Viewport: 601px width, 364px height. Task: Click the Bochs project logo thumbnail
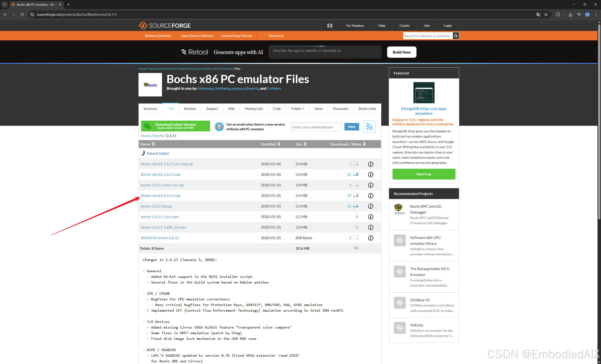(150, 85)
